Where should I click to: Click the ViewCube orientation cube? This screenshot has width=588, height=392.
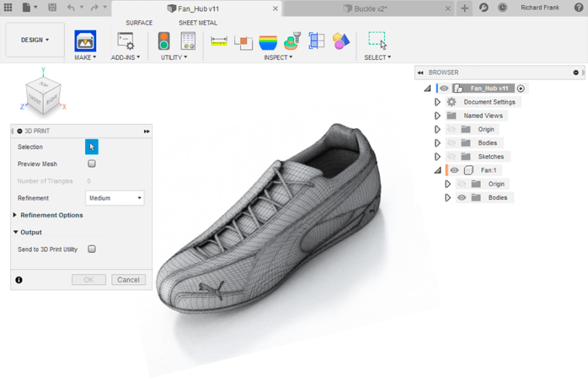point(42,93)
